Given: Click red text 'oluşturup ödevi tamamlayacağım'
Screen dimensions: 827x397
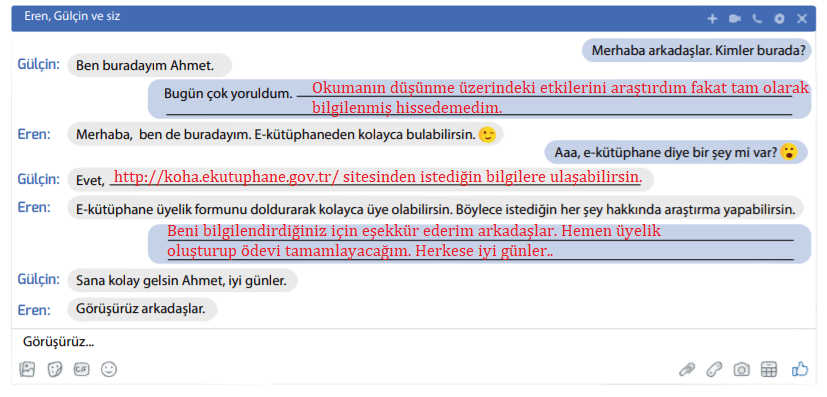Looking at the screenshot, I should coord(288,251).
